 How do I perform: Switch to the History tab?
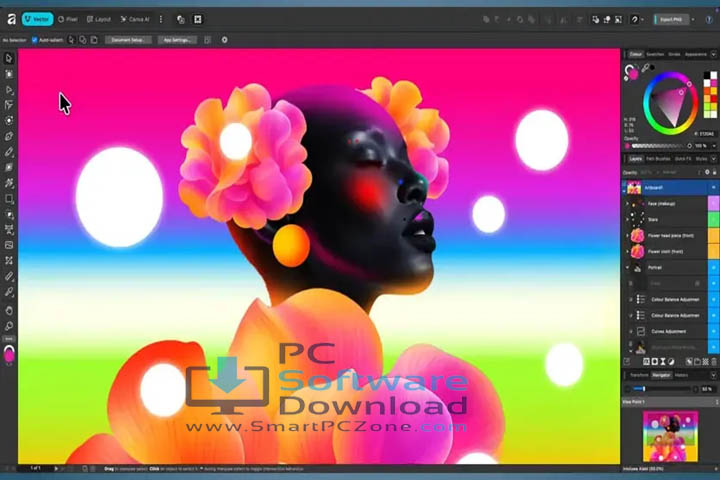[681, 375]
